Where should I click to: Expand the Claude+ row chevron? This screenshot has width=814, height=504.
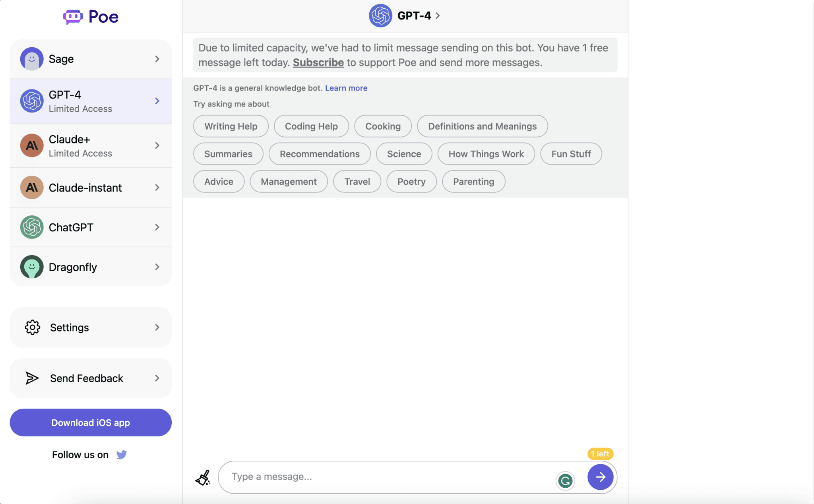tap(157, 145)
